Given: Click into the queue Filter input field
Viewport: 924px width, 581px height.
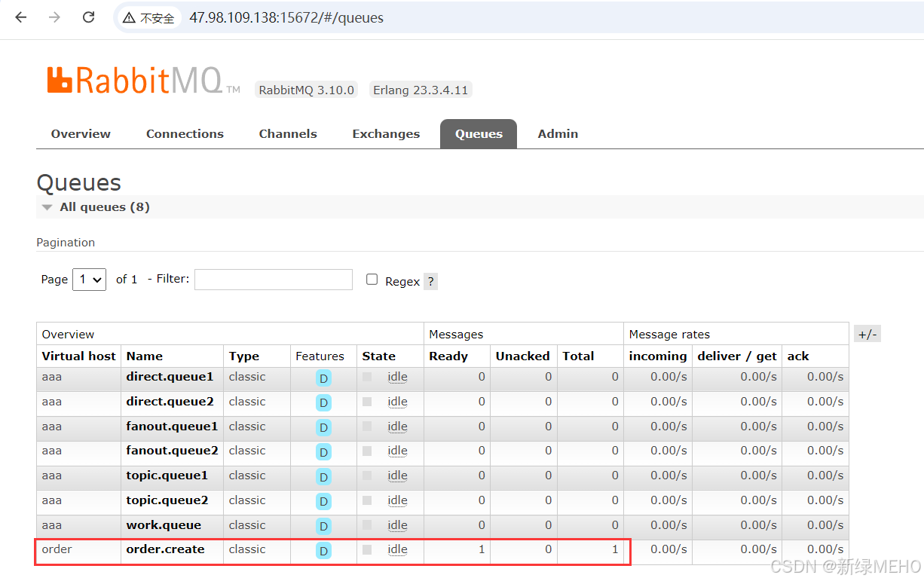Looking at the screenshot, I should click(273, 280).
